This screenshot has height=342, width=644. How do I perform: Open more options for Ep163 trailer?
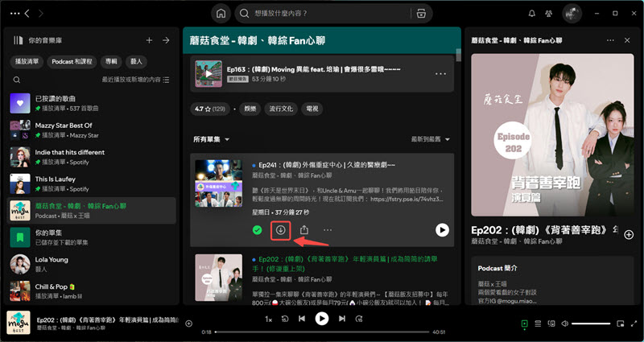click(440, 74)
